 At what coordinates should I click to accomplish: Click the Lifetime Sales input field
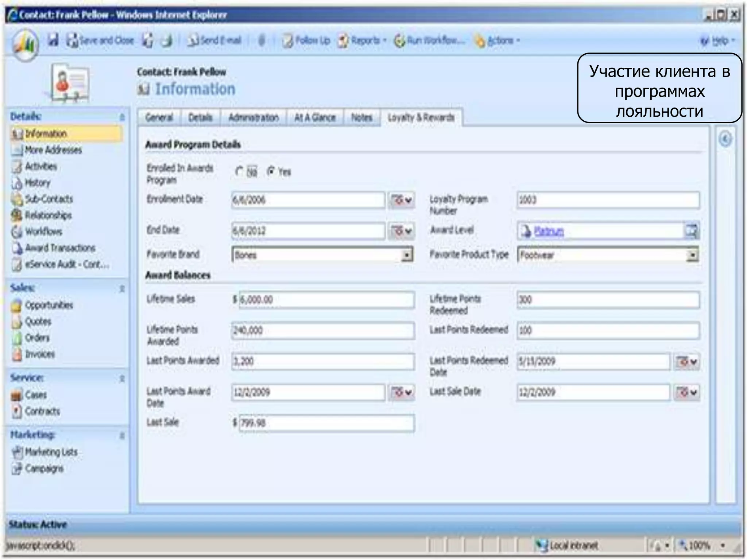pyautogui.click(x=326, y=300)
